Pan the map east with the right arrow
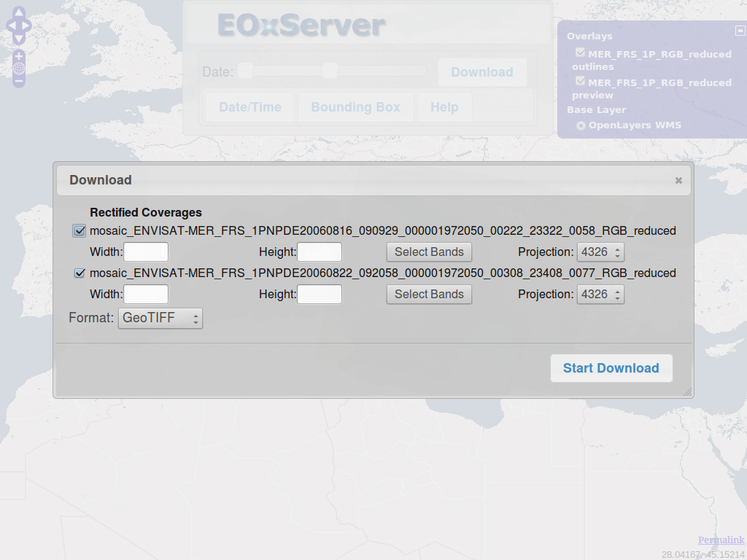This screenshot has height=560, width=747. click(x=27, y=26)
